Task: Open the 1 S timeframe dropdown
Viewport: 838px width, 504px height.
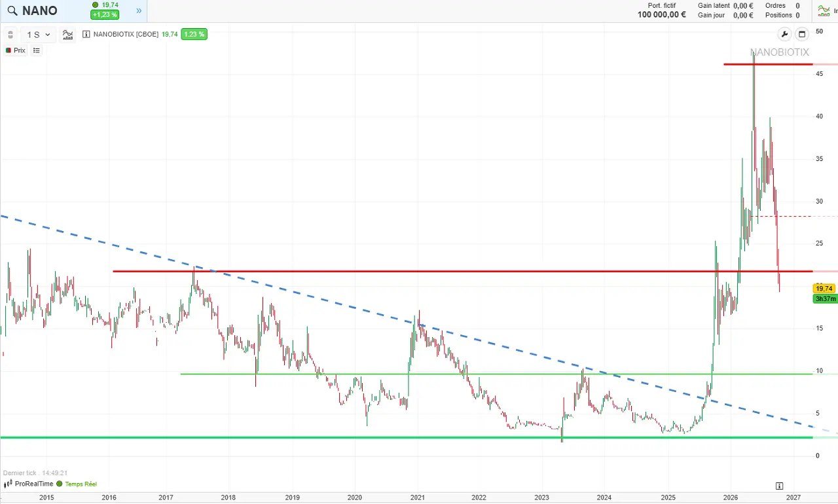Action: [x=39, y=35]
